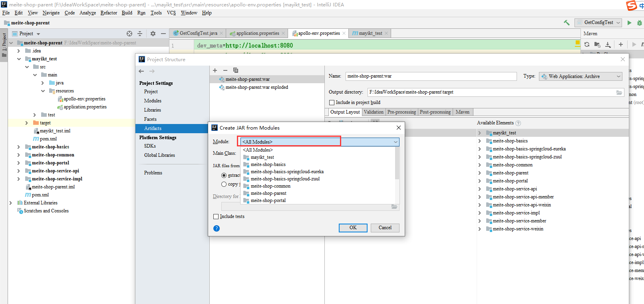This screenshot has width=644, height=304.
Task: Add new artifact with plus icon
Action: (x=215, y=70)
